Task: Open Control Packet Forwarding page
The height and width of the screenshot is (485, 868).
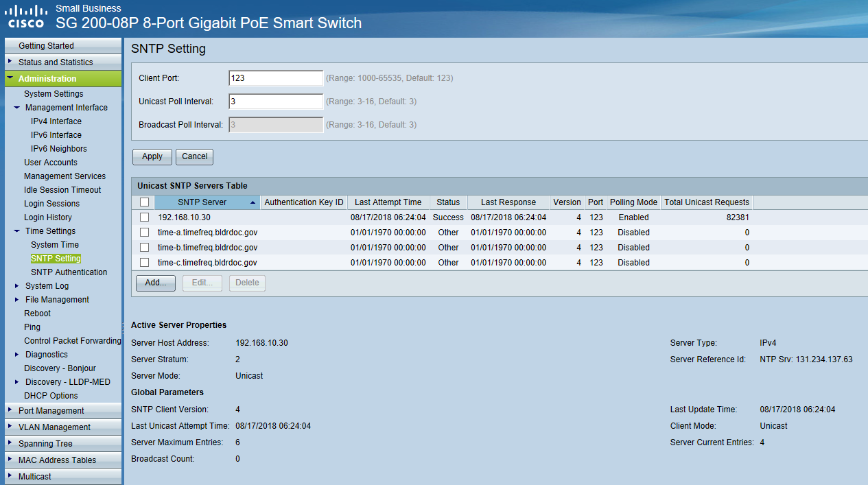Action: pyautogui.click(x=73, y=341)
